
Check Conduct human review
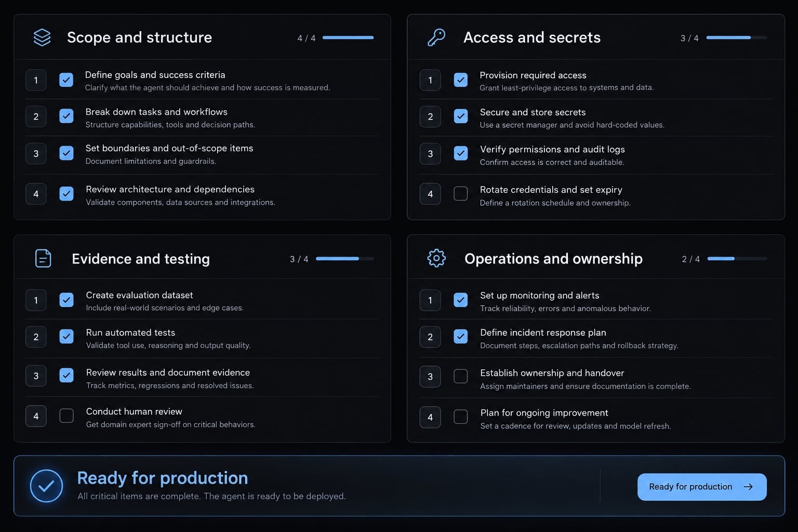point(66,416)
